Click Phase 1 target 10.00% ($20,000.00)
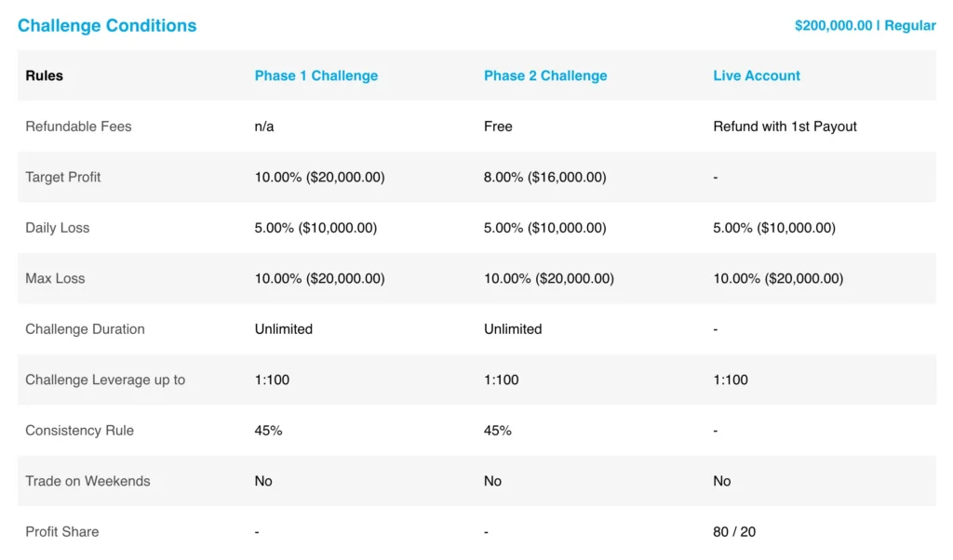Image resolution: width=953 pixels, height=560 pixels. point(320,177)
